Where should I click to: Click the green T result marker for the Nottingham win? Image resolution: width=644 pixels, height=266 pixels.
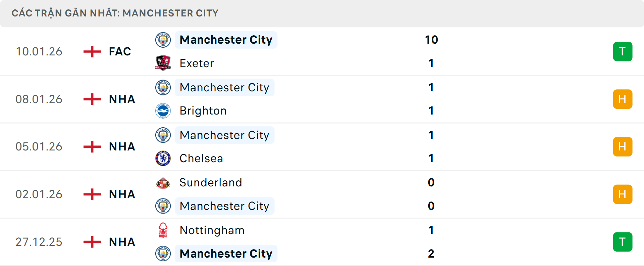point(623,242)
